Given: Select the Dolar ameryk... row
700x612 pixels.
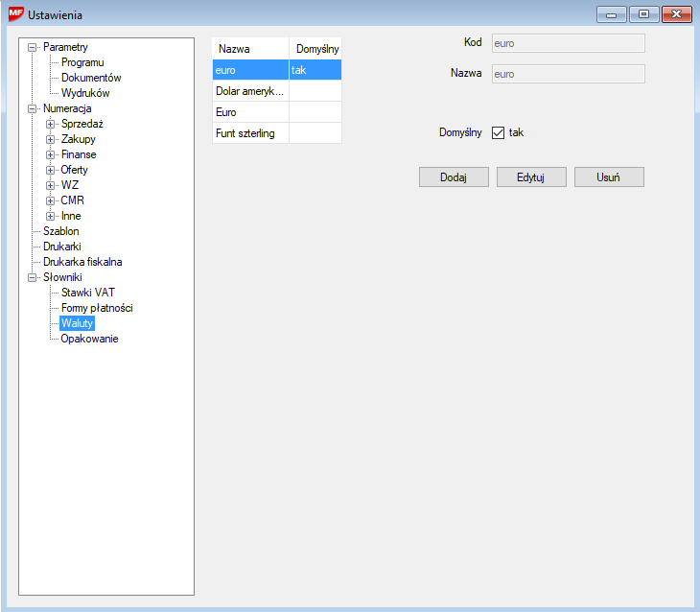Looking at the screenshot, I should point(250,91).
